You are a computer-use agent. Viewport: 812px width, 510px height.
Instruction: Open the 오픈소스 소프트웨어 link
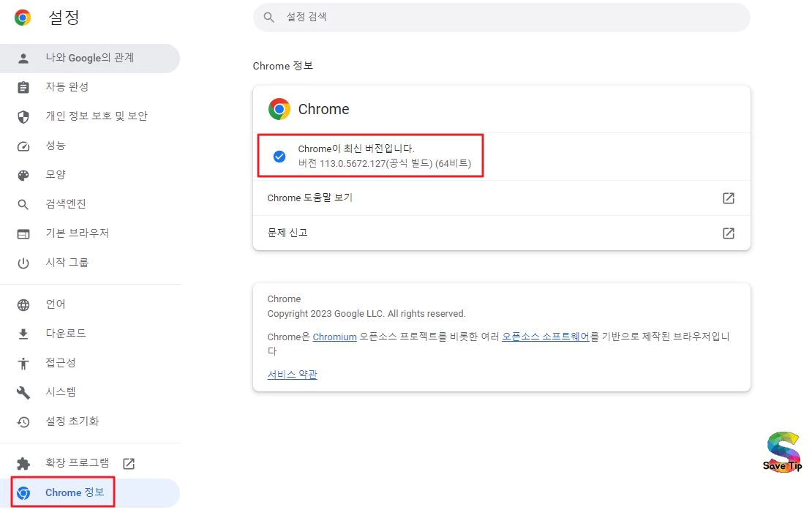546,337
